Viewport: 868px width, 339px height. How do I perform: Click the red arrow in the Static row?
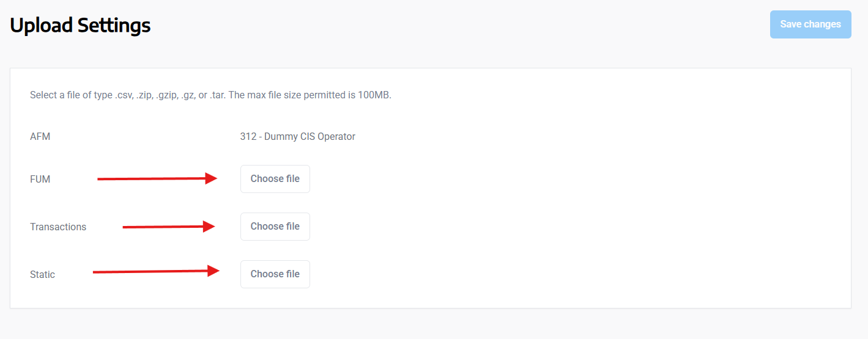[x=156, y=272]
